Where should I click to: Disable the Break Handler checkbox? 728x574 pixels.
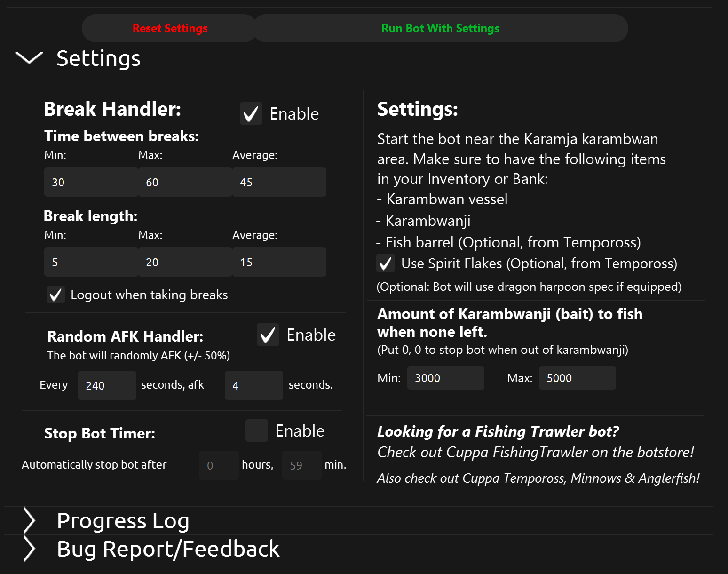click(251, 114)
